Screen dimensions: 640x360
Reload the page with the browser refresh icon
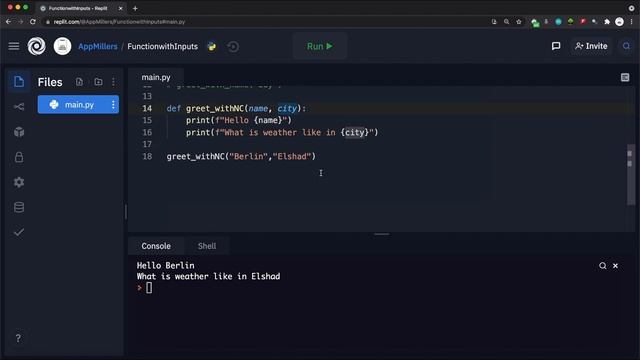[33, 22]
